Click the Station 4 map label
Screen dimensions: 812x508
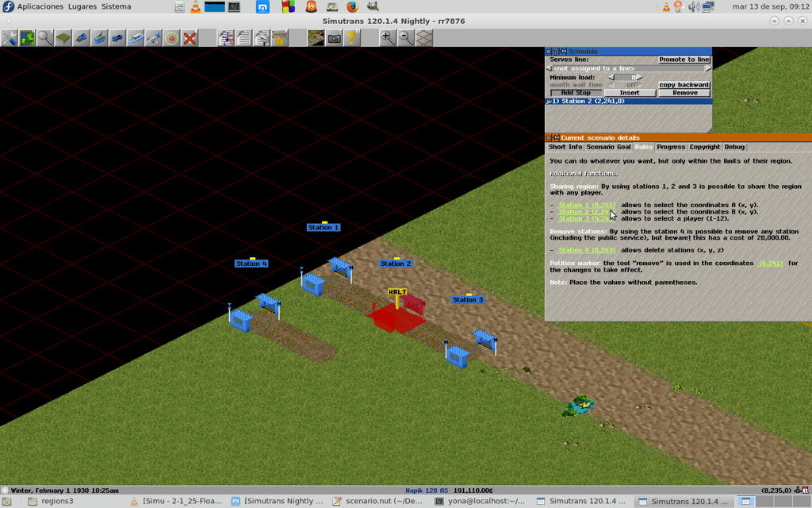[x=251, y=264]
